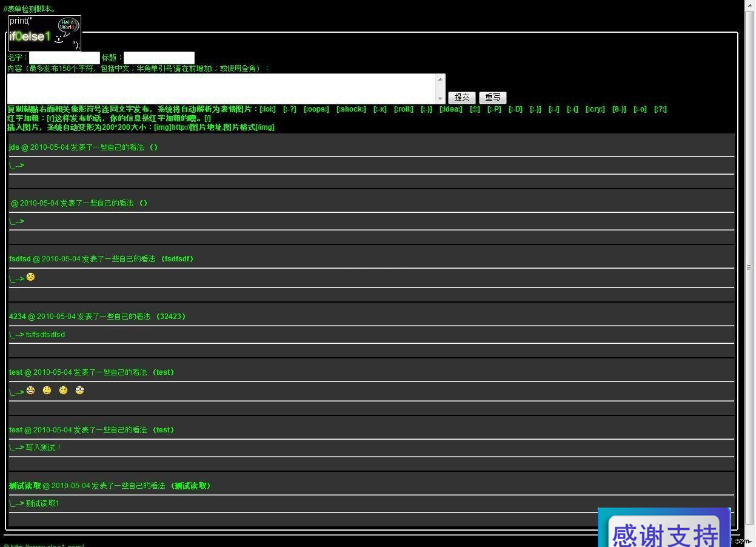
Task: Click the if0else1 Hello World logo
Action: [x=45, y=33]
